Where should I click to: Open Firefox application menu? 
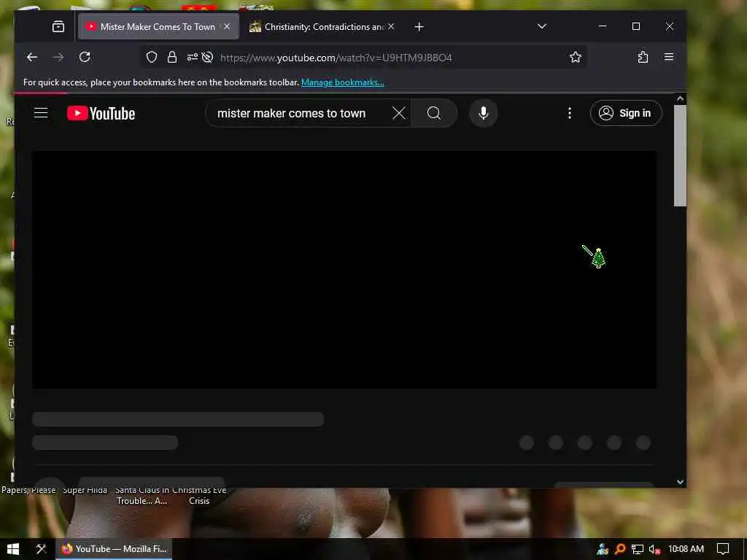click(x=669, y=57)
